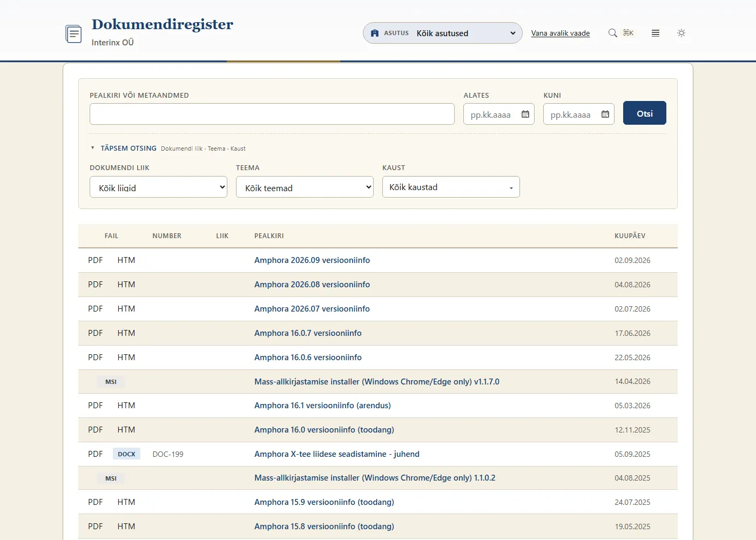Open search with the magnifier icon
The image size is (756, 540).
(x=613, y=33)
